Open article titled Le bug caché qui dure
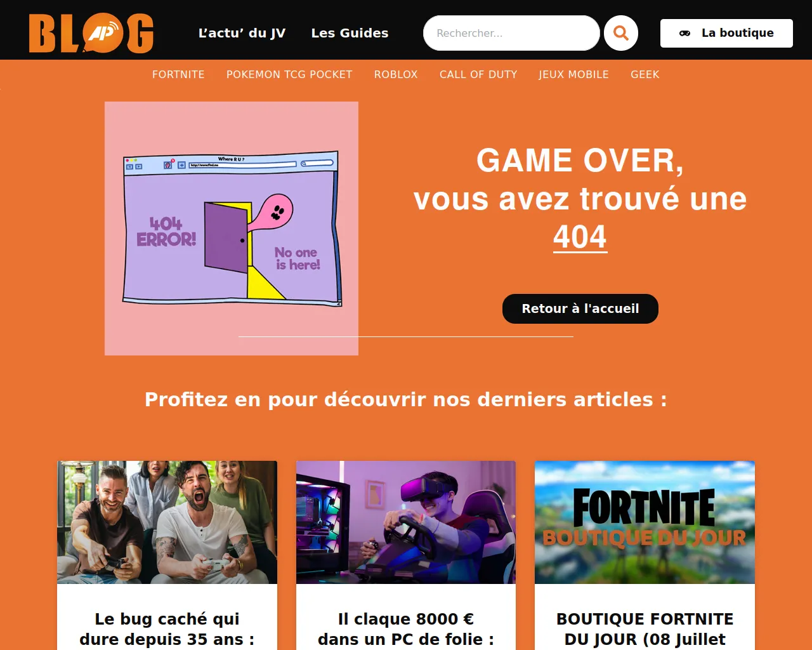 point(167,629)
